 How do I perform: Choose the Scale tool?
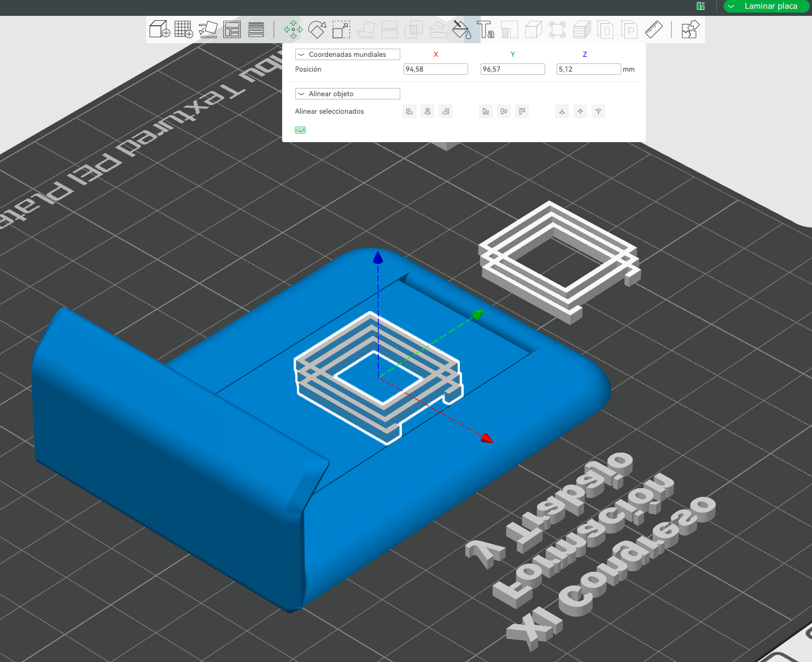click(x=341, y=30)
